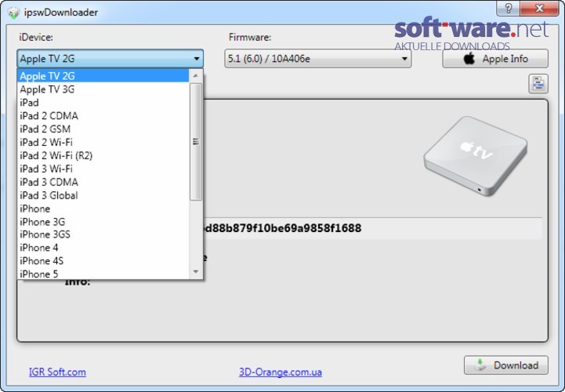Click the device list scrollbar thumb
Image resolution: width=565 pixels, height=392 pixels.
196,142
